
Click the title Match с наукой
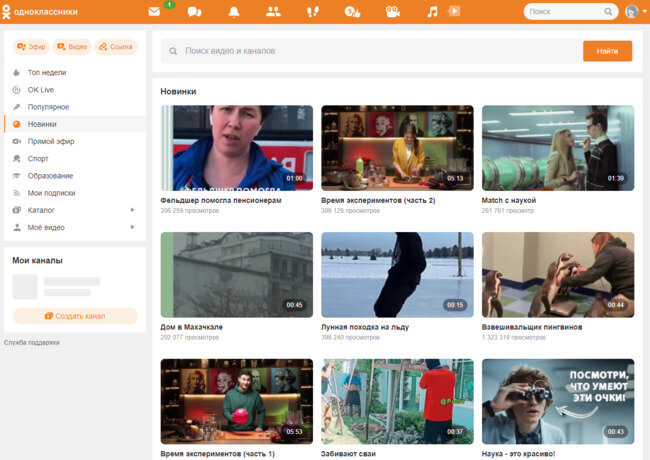pos(509,200)
